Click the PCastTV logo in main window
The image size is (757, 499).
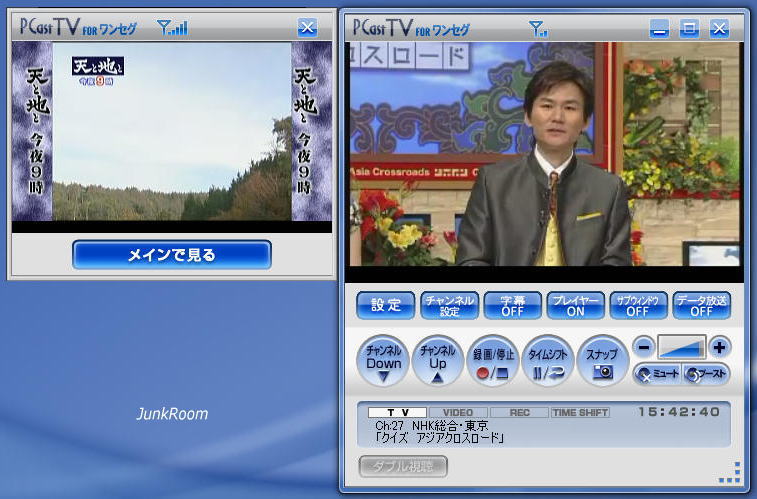coord(411,28)
